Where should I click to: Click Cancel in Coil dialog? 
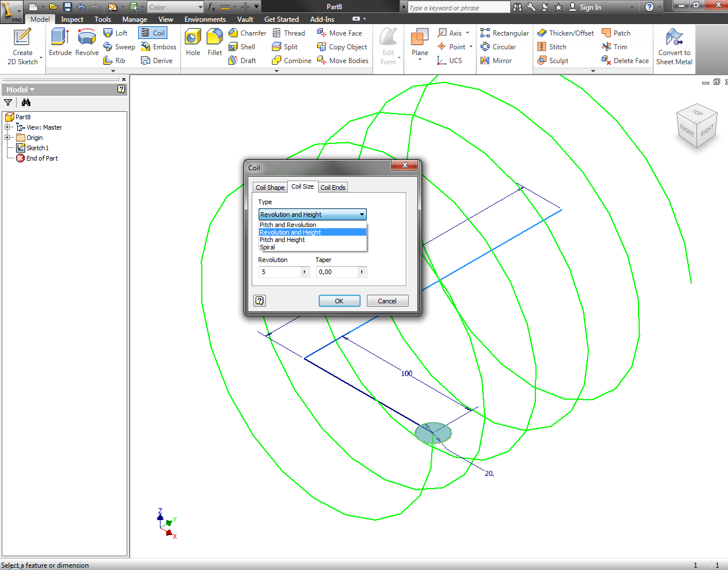point(387,301)
